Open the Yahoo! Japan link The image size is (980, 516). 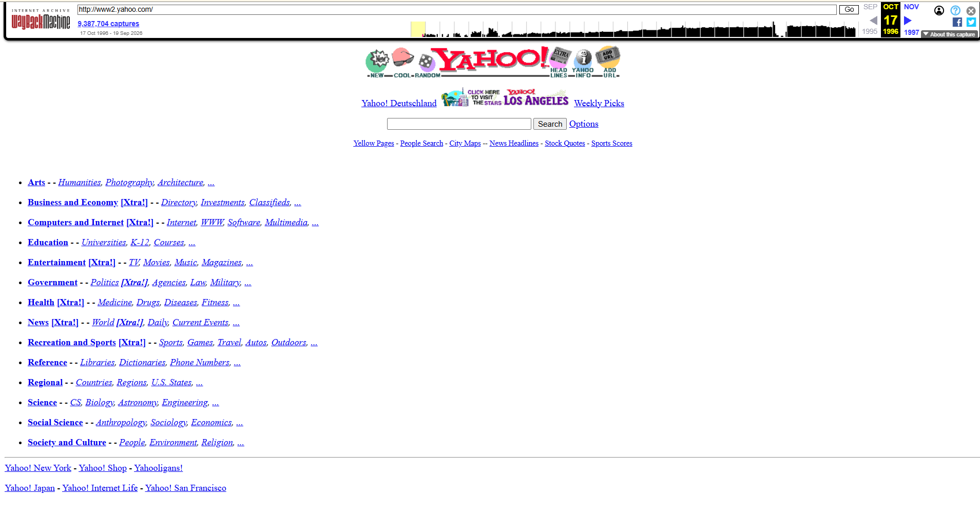tap(30, 488)
